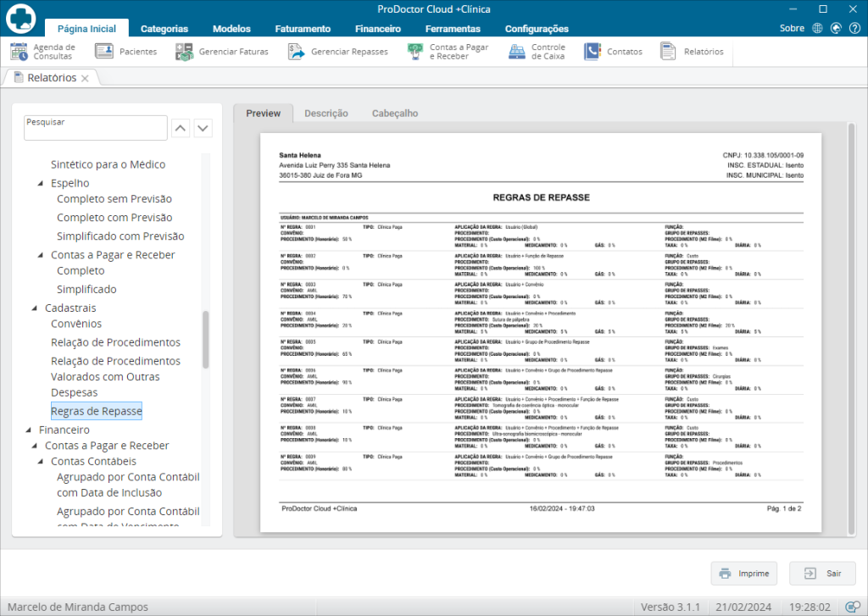
Task: Open the Configurações ribbon tab
Action: pyautogui.click(x=537, y=29)
